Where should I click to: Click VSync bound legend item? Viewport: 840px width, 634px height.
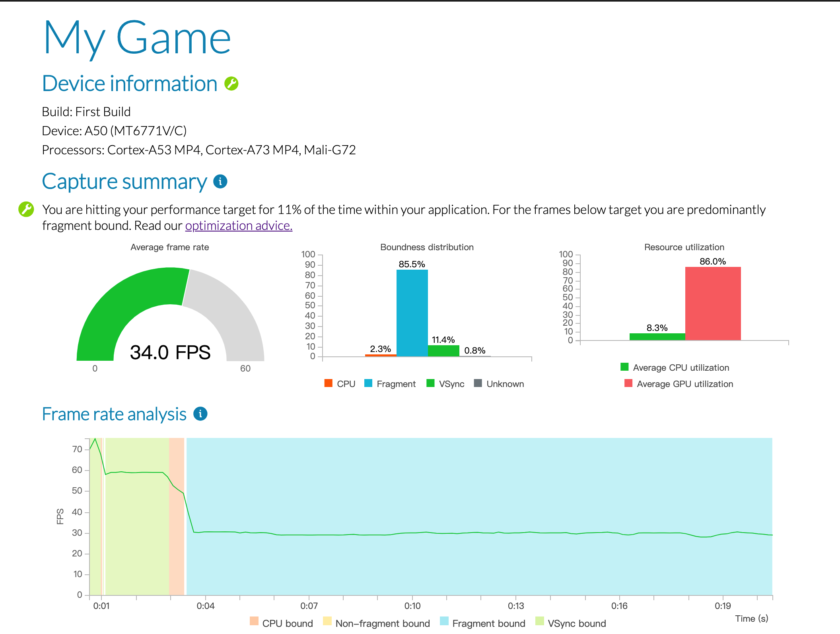point(576,623)
